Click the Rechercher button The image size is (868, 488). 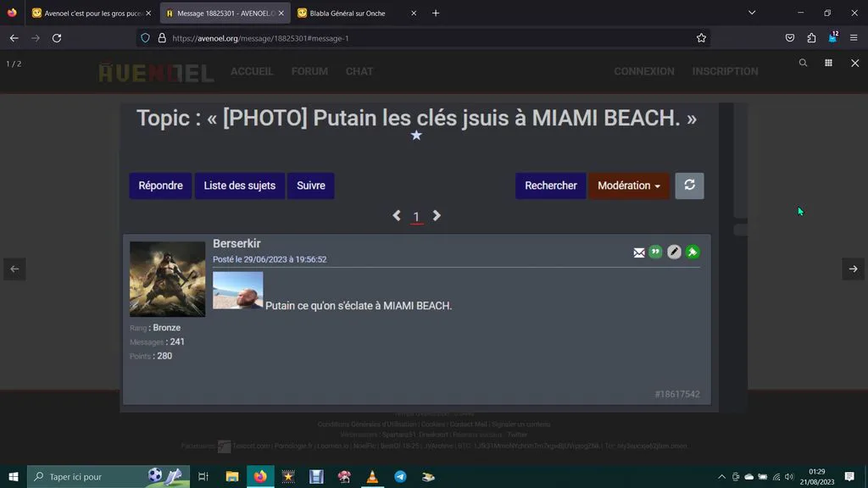[x=551, y=186]
